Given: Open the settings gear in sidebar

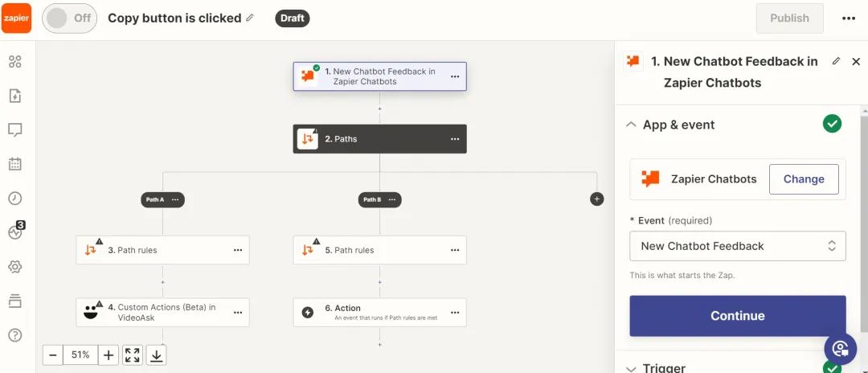Looking at the screenshot, I should click(15, 267).
